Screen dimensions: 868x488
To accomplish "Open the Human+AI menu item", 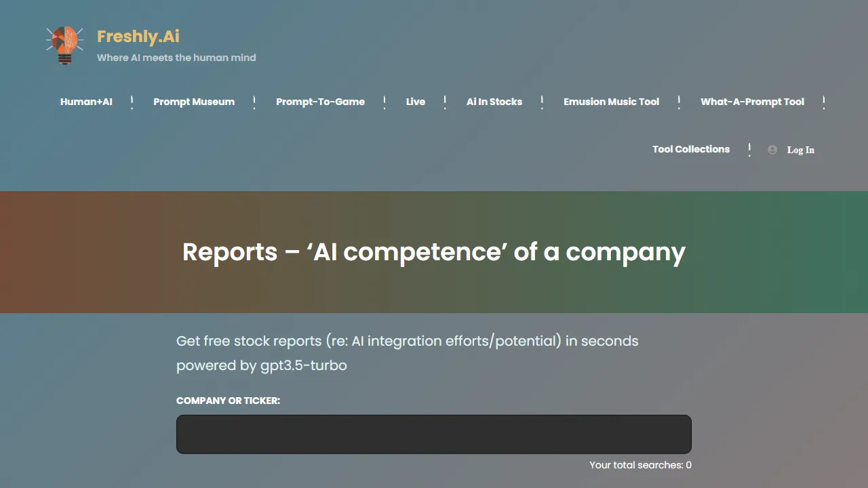I will click(86, 102).
